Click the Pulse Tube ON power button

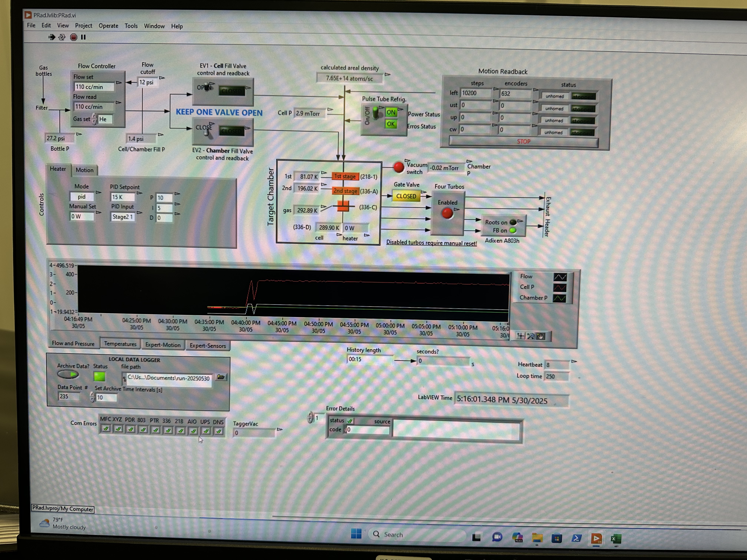[391, 112]
